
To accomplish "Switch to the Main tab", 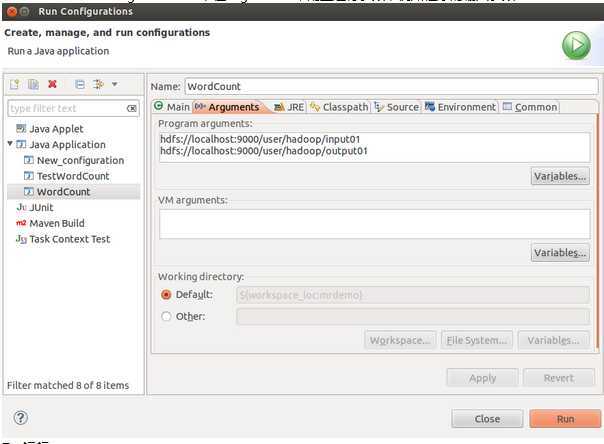I will click(x=172, y=107).
